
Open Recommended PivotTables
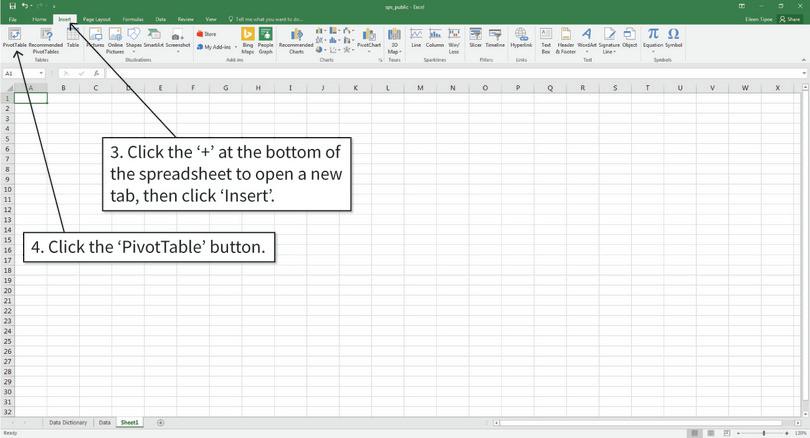pyautogui.click(x=46, y=41)
